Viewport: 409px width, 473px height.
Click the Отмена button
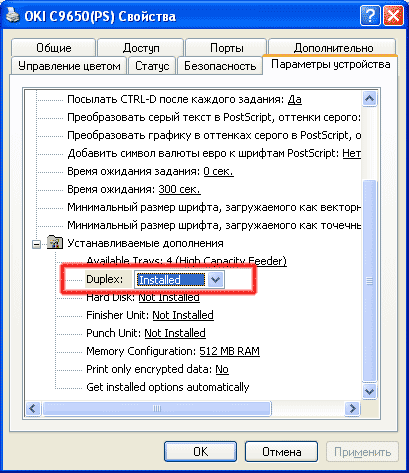pos(281,452)
